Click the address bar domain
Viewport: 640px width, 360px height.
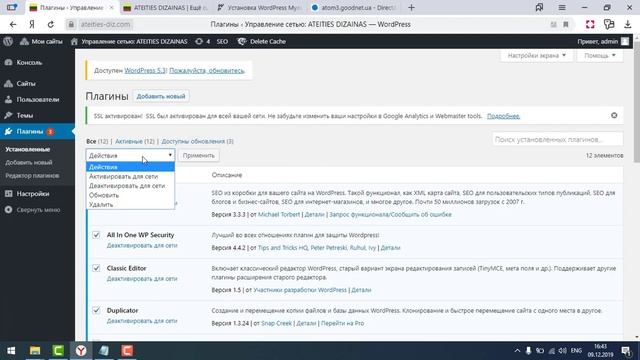tap(105, 24)
